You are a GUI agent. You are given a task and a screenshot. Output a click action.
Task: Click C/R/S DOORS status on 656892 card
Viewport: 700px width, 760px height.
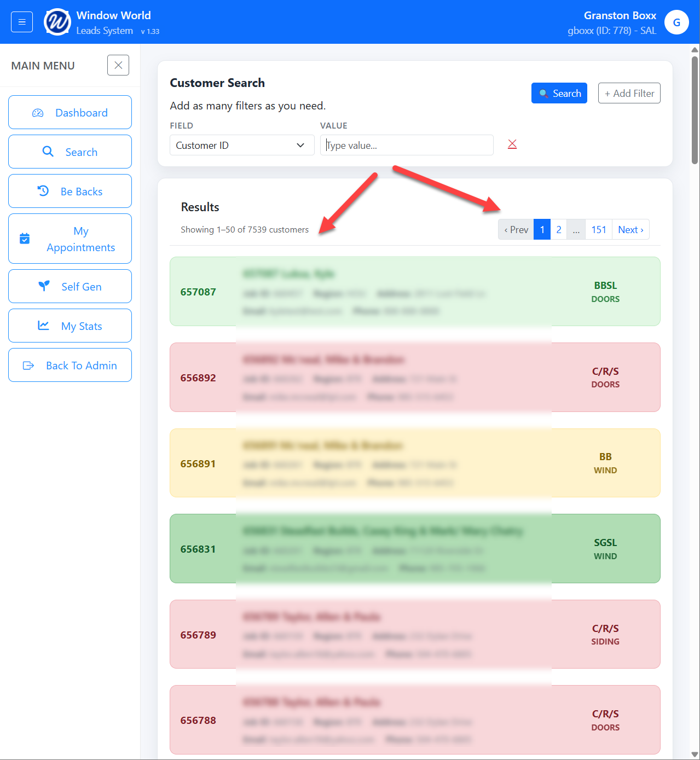(x=605, y=378)
